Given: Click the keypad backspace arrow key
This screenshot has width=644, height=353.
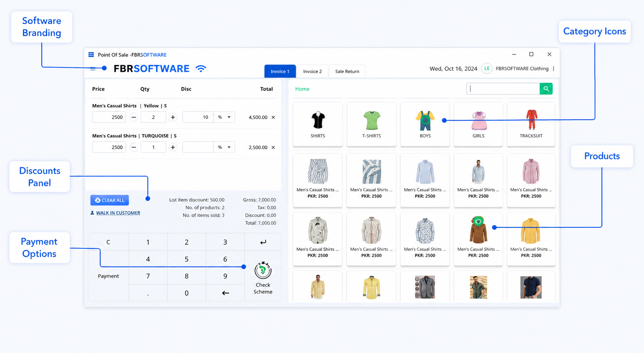Looking at the screenshot, I should [x=225, y=293].
